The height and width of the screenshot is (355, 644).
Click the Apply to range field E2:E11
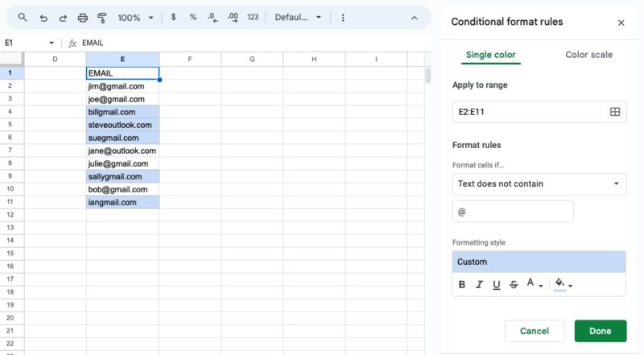pyautogui.click(x=539, y=112)
